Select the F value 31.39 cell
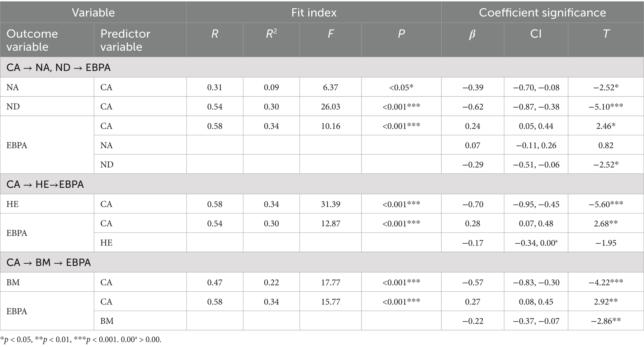The image size is (644, 347). coord(330,204)
